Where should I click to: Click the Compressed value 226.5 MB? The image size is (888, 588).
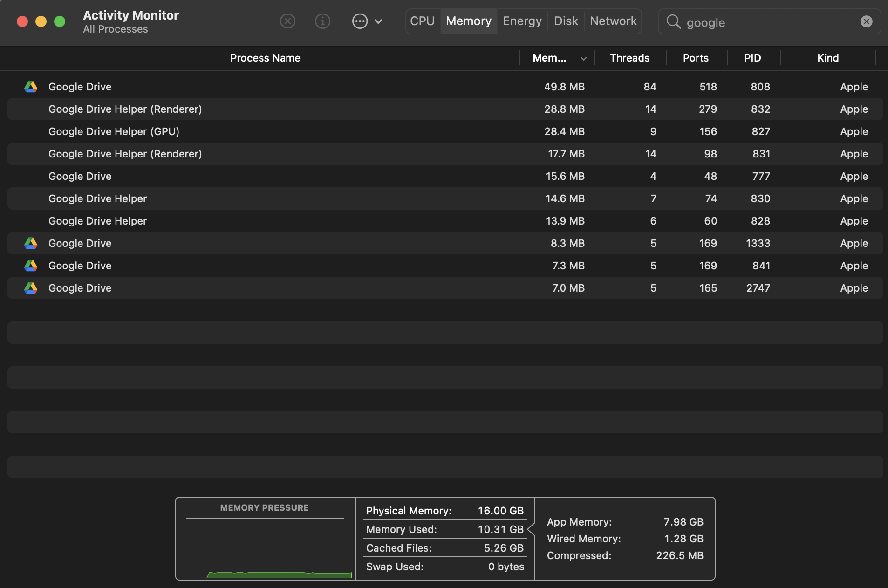click(x=680, y=555)
